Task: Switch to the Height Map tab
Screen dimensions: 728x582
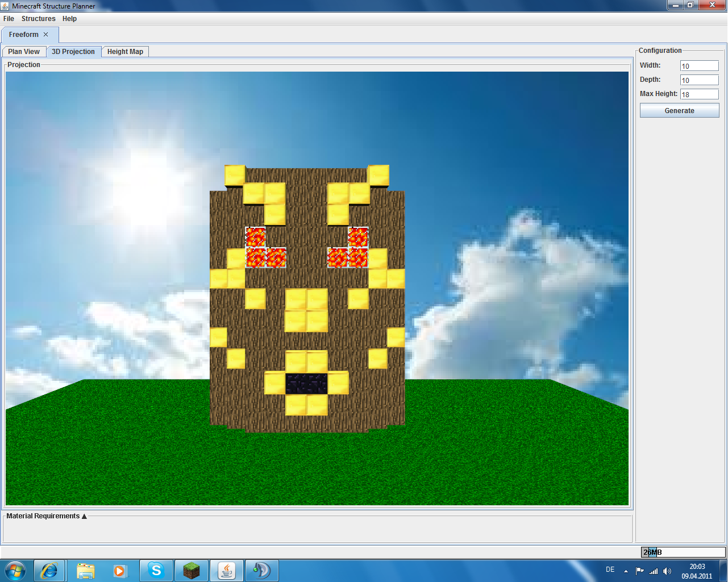Action: tap(125, 52)
